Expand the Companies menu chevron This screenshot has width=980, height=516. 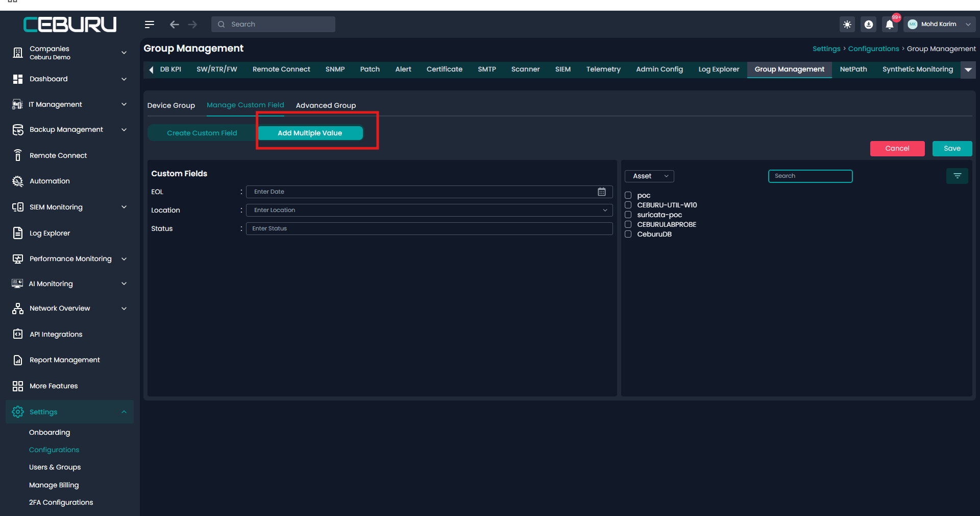point(124,53)
